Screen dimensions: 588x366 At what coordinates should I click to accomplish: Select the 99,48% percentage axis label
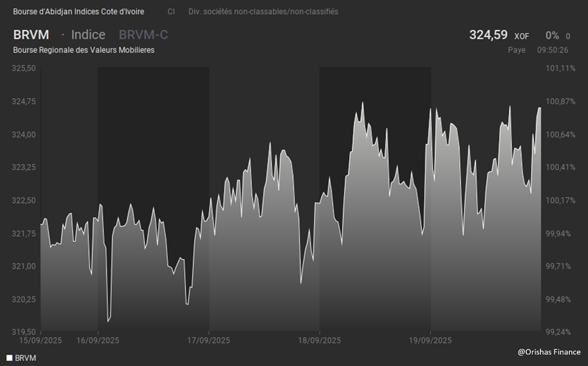pos(558,300)
